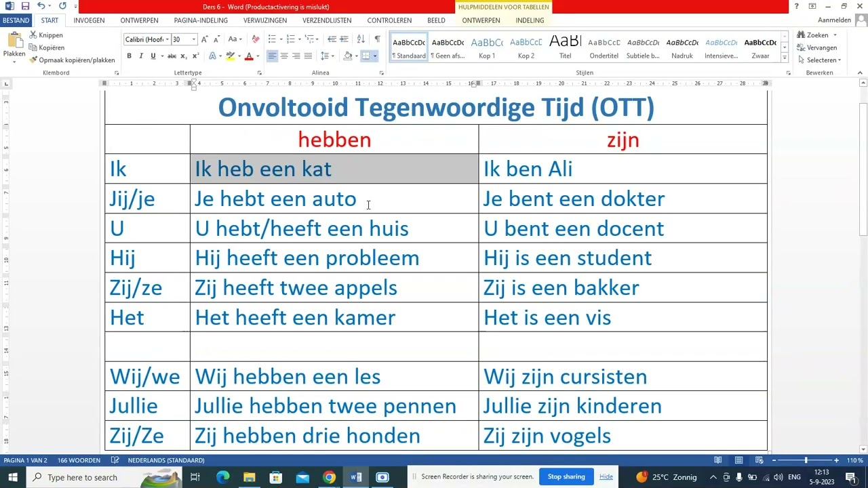Open Microsoft Edge from the taskbar
This screenshot has height=488, width=868.
click(x=222, y=477)
